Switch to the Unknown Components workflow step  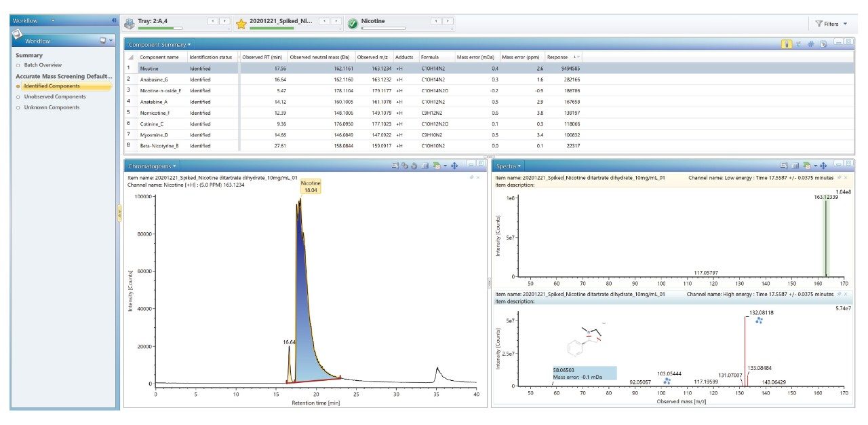coord(50,106)
